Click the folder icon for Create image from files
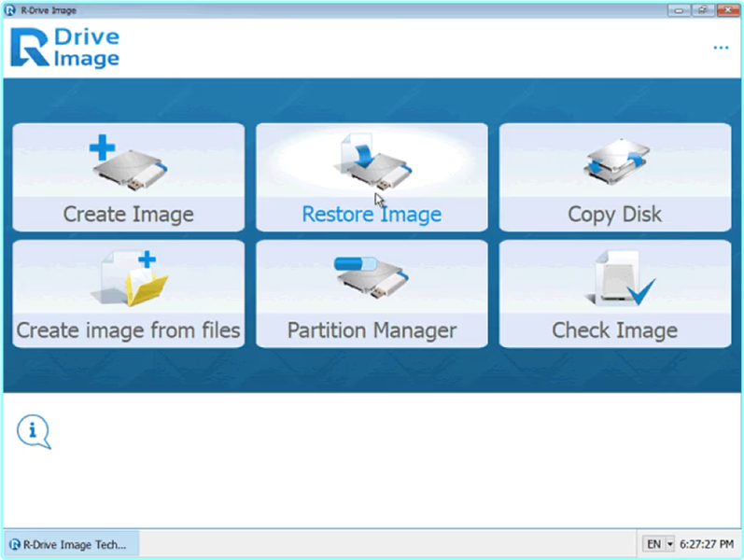 (x=129, y=278)
